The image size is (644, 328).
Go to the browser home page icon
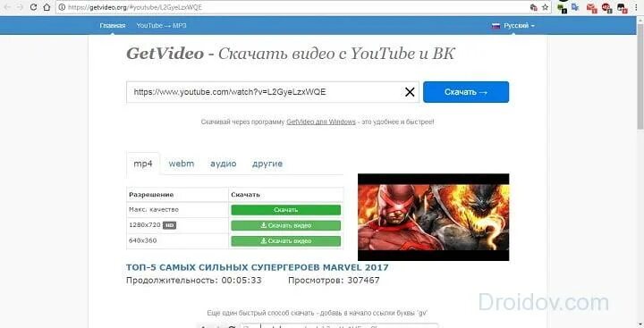[47, 7]
